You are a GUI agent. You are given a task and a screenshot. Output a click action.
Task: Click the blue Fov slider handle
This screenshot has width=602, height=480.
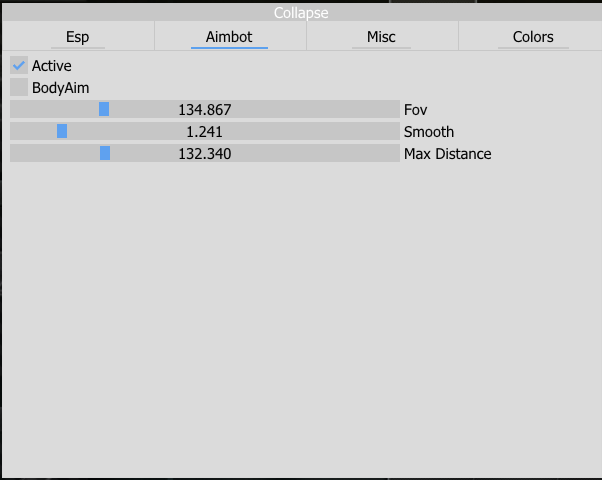(104, 109)
